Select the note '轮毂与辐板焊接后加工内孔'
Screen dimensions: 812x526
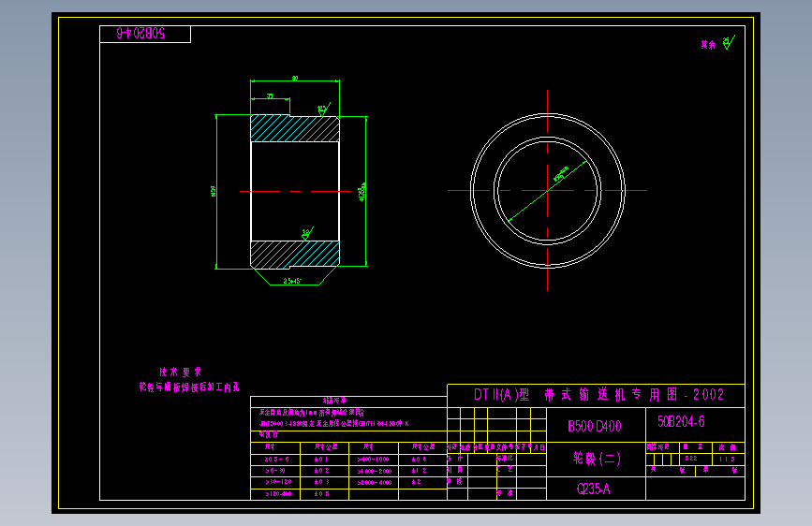[189, 387]
